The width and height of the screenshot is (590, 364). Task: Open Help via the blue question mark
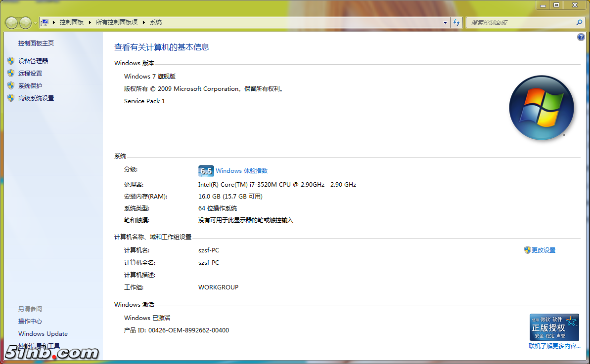581,37
